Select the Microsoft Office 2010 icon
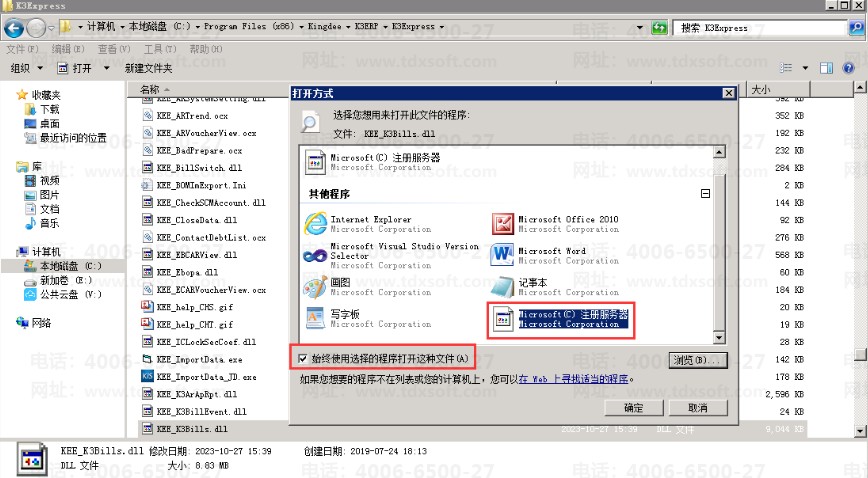This screenshot has width=868, height=478. (503, 224)
